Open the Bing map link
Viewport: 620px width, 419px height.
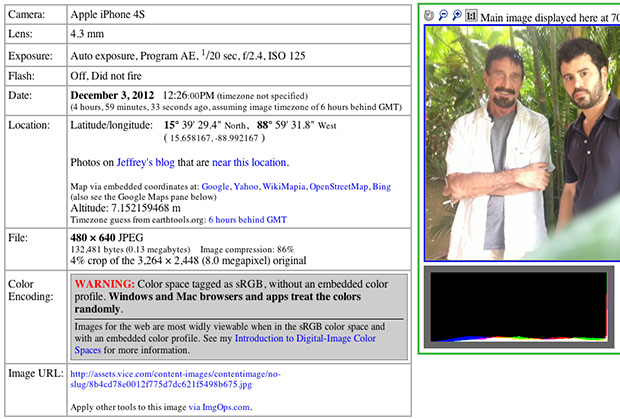[x=382, y=187]
